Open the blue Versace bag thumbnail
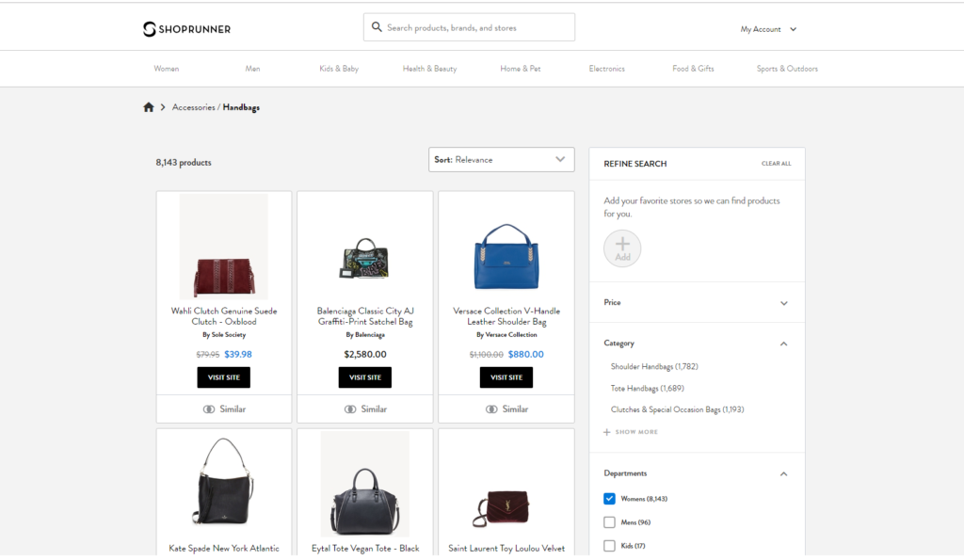Viewport: 964px width, 560px height. point(506,256)
